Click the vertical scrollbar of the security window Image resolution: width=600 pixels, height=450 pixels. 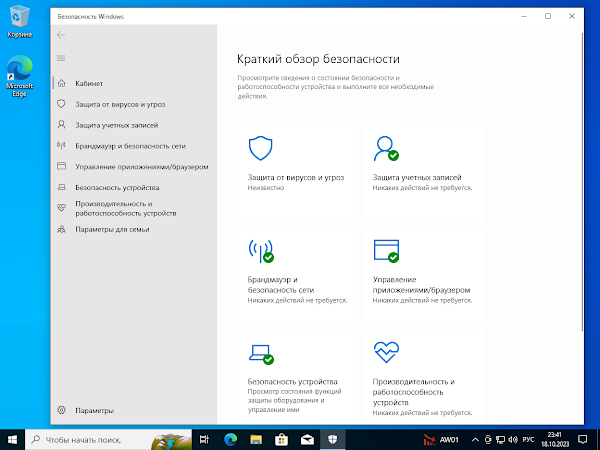(582, 182)
